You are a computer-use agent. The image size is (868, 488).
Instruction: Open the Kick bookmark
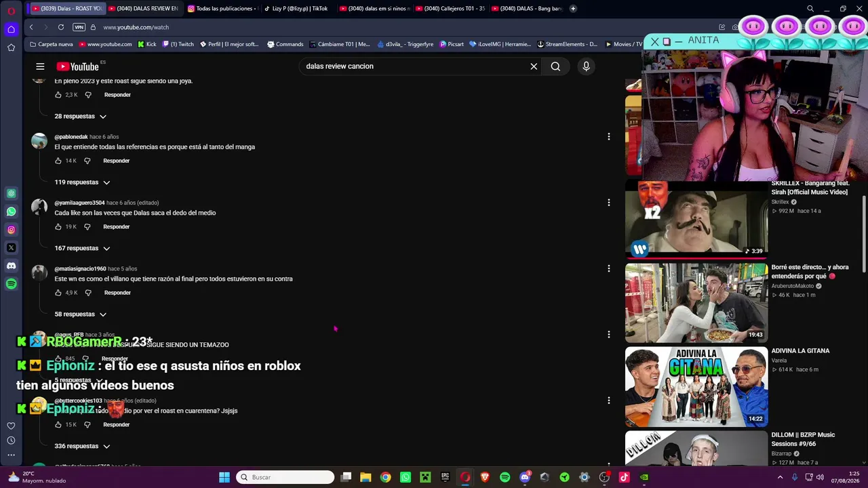147,44
